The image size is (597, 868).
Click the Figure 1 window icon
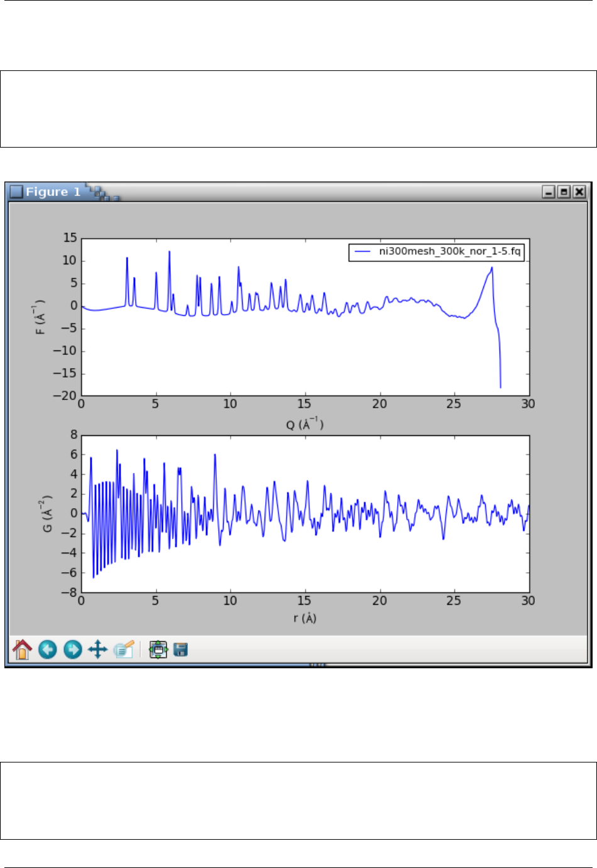click(x=16, y=192)
